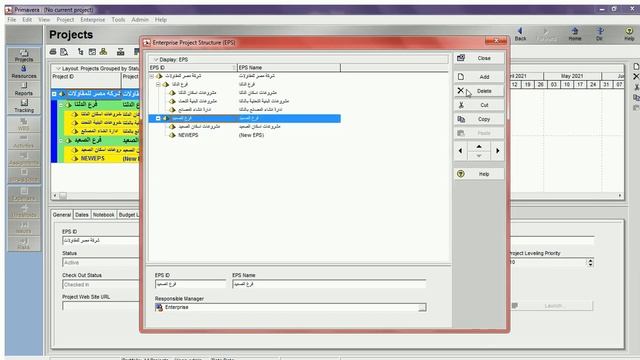This screenshot has height=360, width=640.
Task: Click the Copy button in EPS dialog
Action: 479,119
